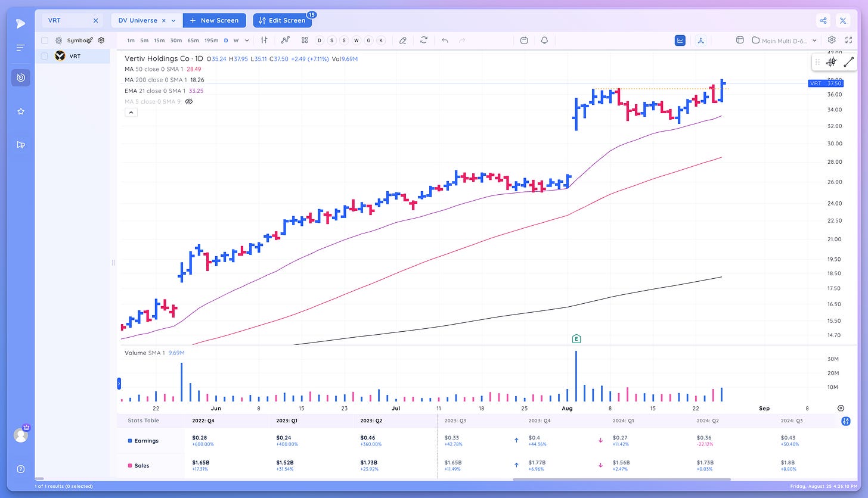Check the select-all checkbox in Symbol header
This screenshot has width=868, height=498.
pyautogui.click(x=45, y=41)
